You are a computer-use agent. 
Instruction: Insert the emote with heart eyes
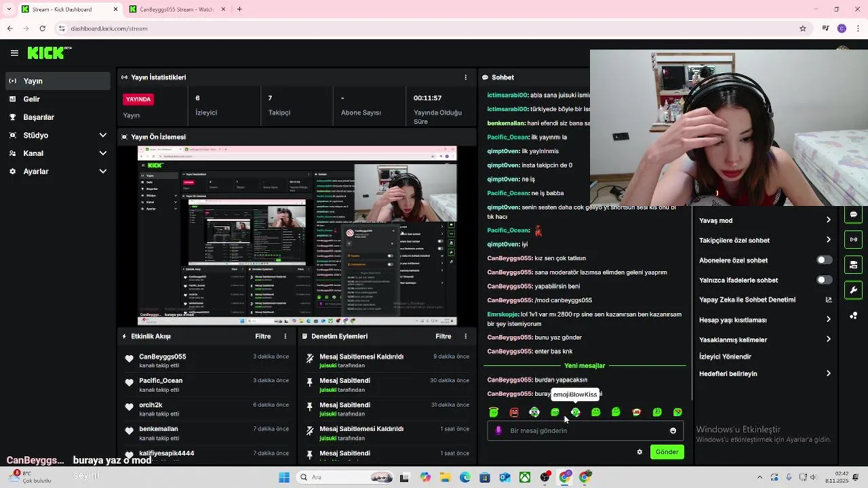pyautogui.click(x=677, y=412)
